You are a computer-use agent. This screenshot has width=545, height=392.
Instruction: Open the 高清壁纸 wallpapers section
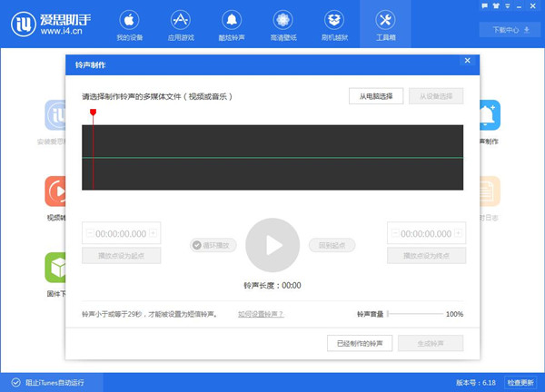(x=283, y=25)
